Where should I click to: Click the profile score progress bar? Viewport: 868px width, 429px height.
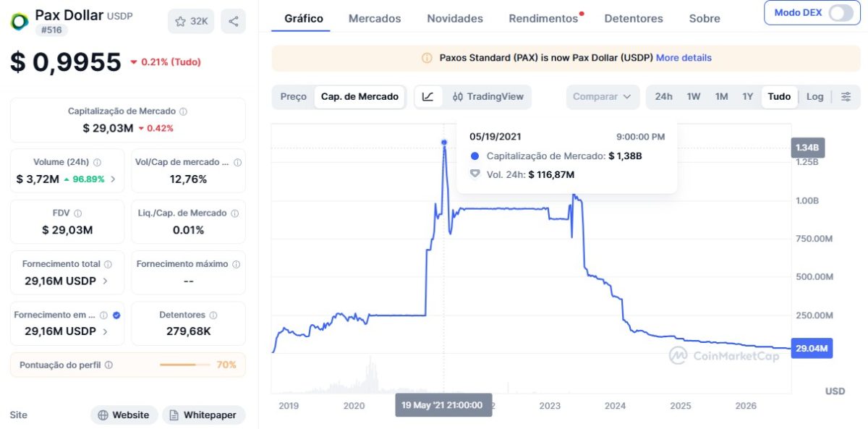pos(184,365)
